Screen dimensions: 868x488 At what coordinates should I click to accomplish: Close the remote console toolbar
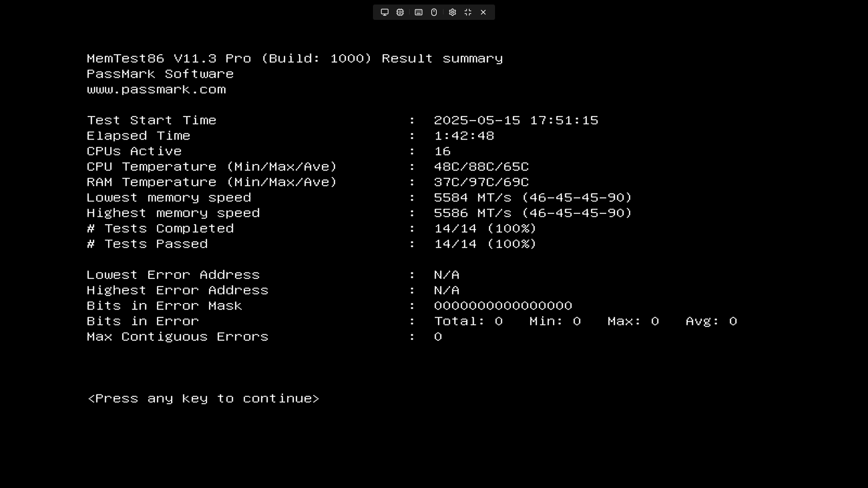coord(483,12)
